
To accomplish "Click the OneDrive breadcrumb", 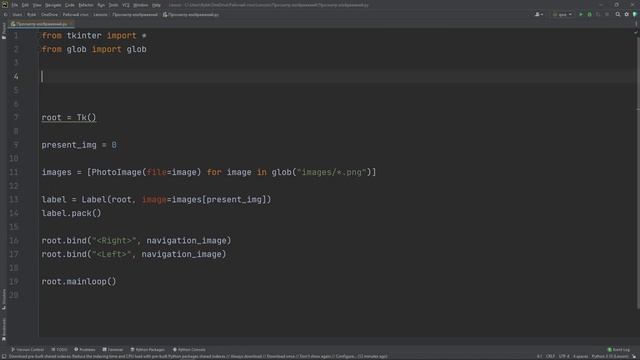I will (x=49, y=15).
